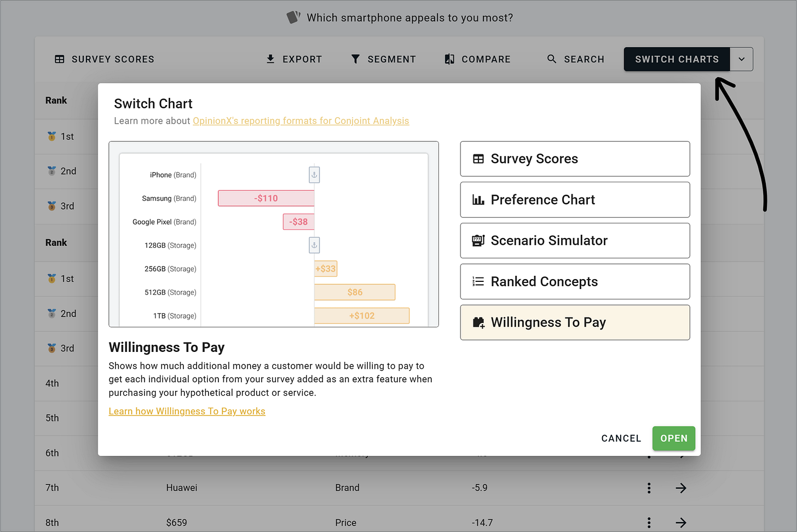Select the Ranked Concepts option
This screenshot has width=797, height=532.
[575, 281]
